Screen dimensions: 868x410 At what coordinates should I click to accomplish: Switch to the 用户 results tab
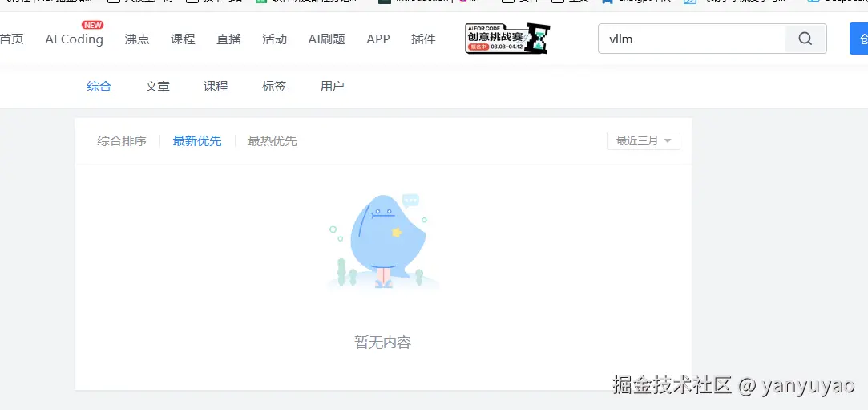[x=332, y=86]
